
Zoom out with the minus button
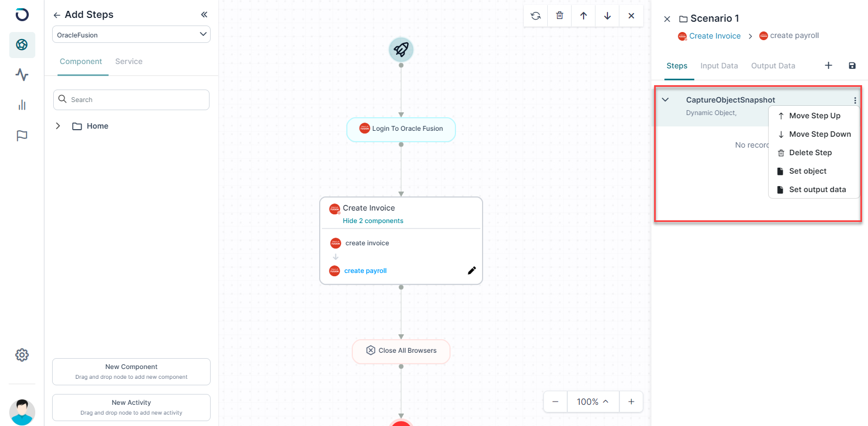[x=555, y=402]
